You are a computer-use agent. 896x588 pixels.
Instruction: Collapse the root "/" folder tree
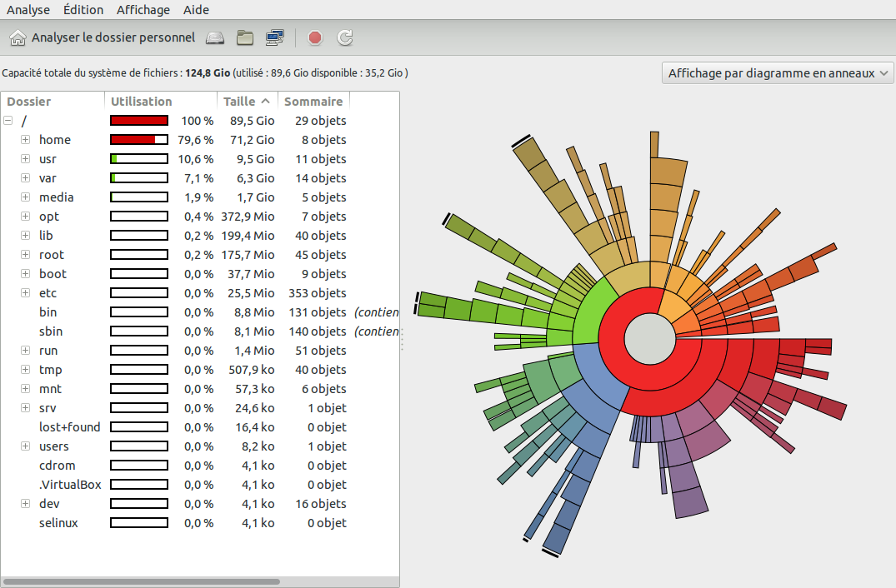(x=8, y=121)
